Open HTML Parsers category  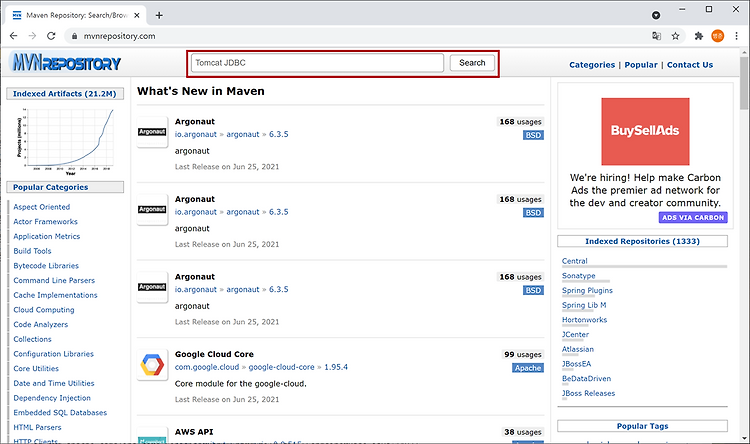[x=37, y=427]
